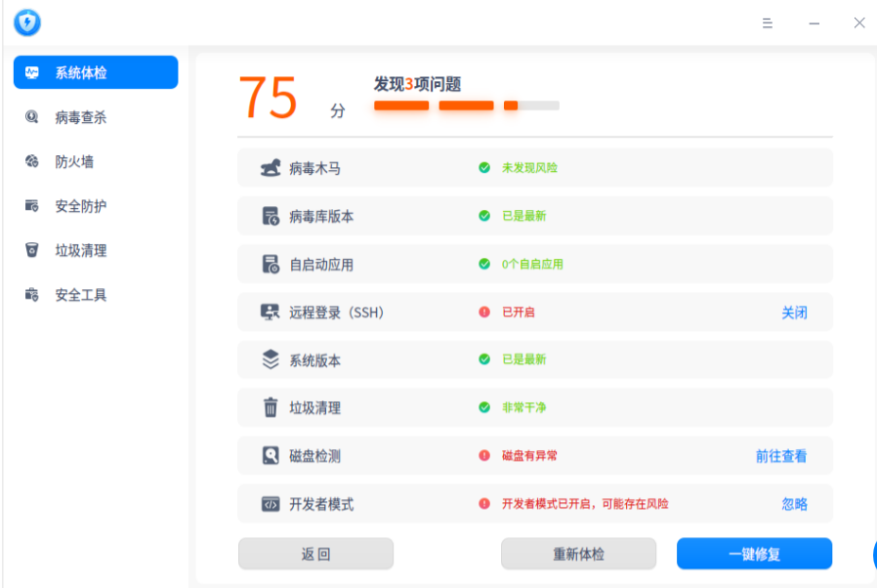This screenshot has width=877, height=588.
Task: Click the 已开启 status text
Action: [519, 313]
